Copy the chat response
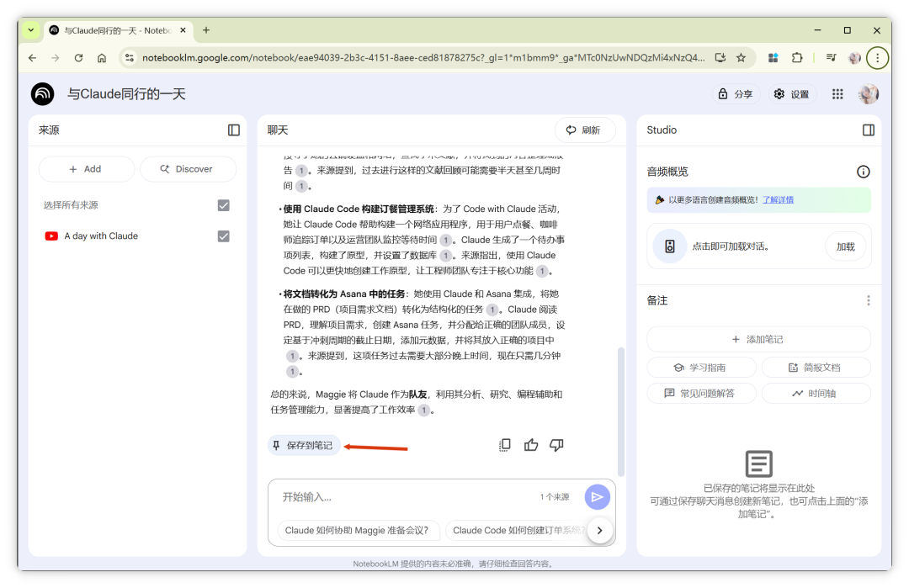The height and width of the screenshot is (588, 909). pyautogui.click(x=504, y=445)
